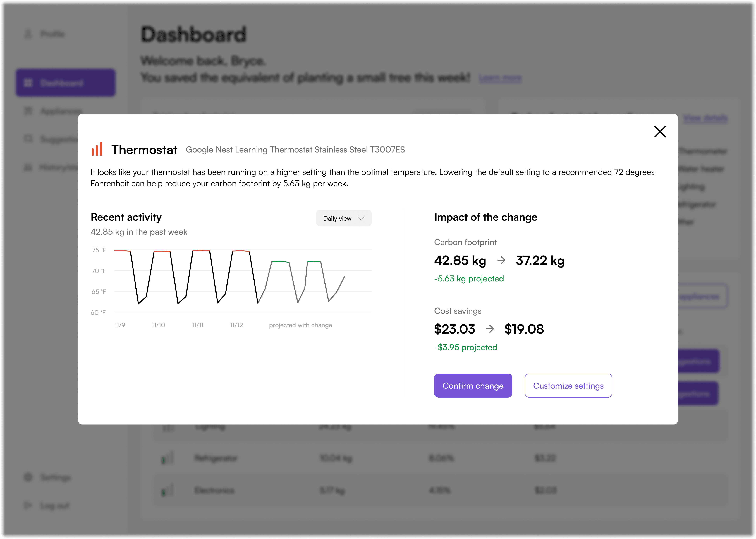The width and height of the screenshot is (756, 539).
Task: Click the '42.85 kg in the past week' subtitle
Action: point(139,232)
